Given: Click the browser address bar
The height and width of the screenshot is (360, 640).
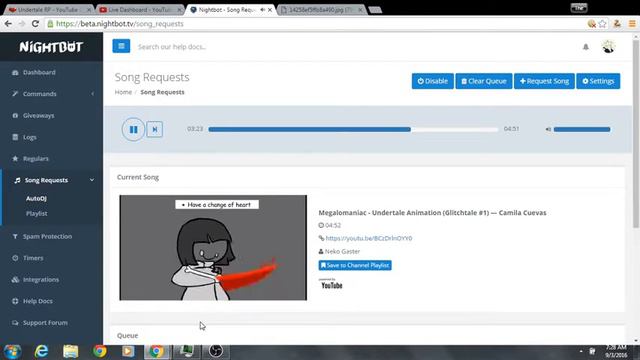Looking at the screenshot, I should (x=314, y=24).
